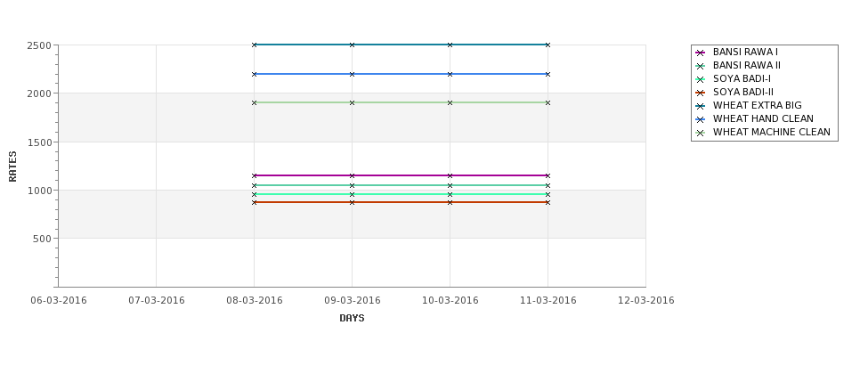Image resolution: width=868 pixels, height=382 pixels.
Task: Select the WHEAT MACHINE CLEAN legend label
Action: [x=771, y=133]
